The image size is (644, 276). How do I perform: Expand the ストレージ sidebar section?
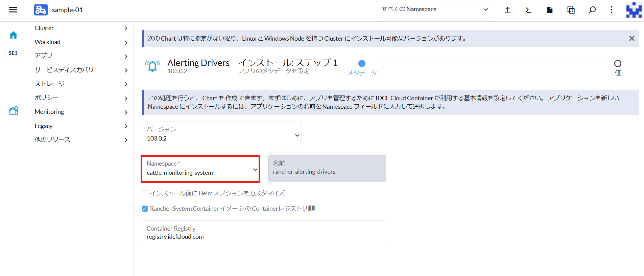pyautogui.click(x=81, y=84)
